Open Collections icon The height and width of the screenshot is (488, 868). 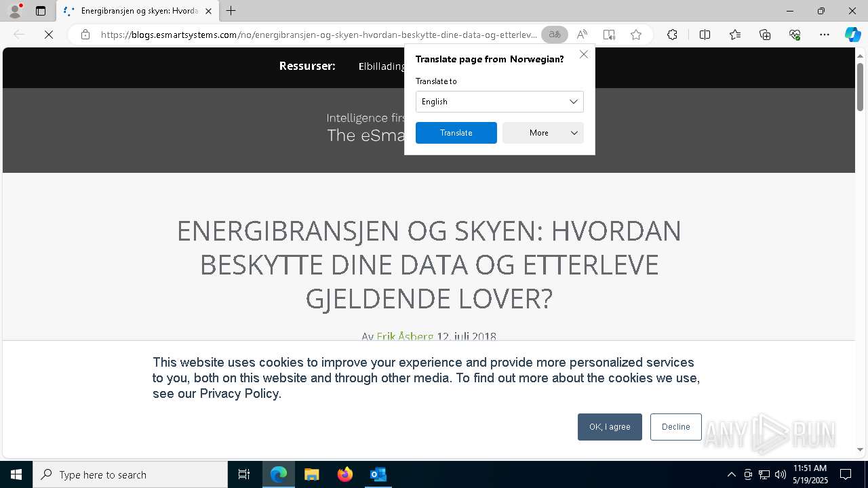(765, 35)
